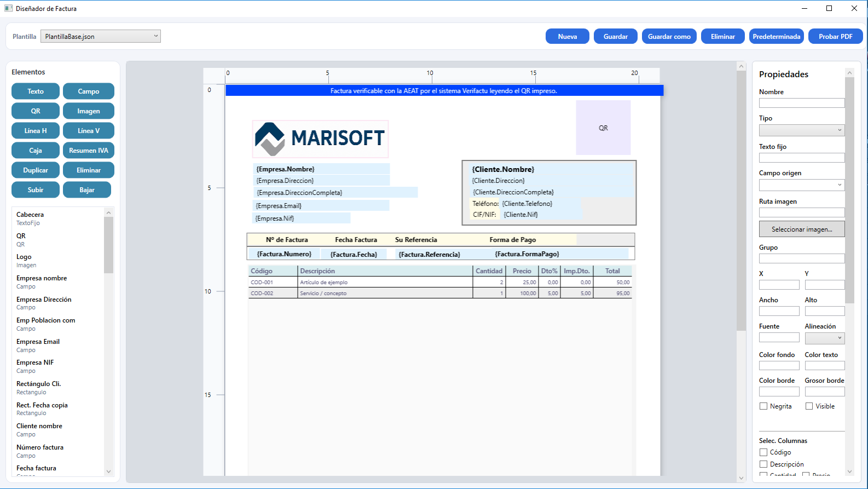Select Emp Poblacion com list item
The image size is (868, 489).
click(x=58, y=324)
